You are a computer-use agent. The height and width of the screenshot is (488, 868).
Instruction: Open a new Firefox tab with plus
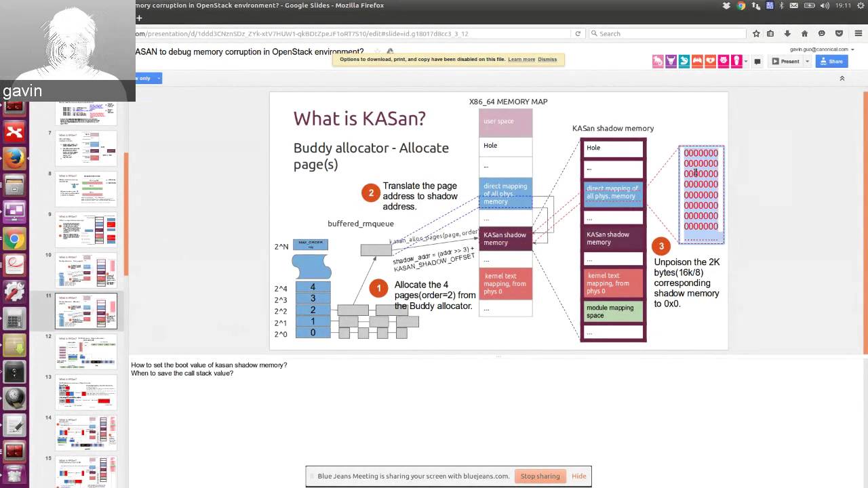pos(139,18)
